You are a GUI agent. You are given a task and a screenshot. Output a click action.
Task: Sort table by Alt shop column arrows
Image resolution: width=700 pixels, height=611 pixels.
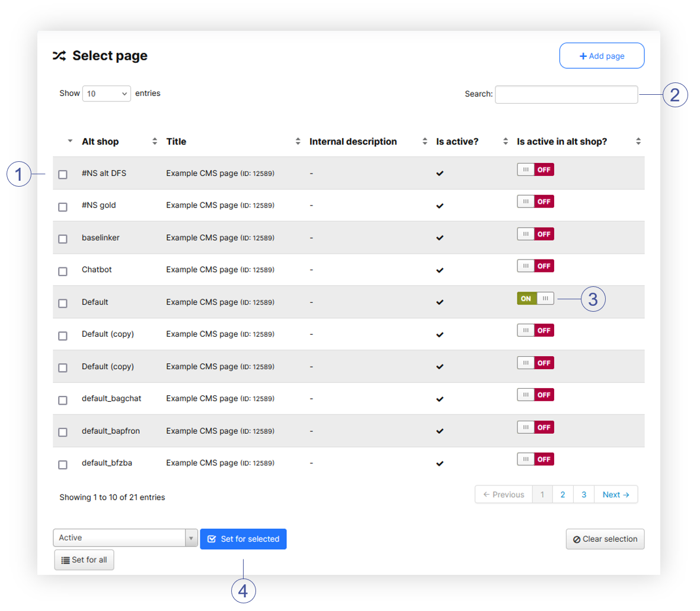click(x=155, y=141)
